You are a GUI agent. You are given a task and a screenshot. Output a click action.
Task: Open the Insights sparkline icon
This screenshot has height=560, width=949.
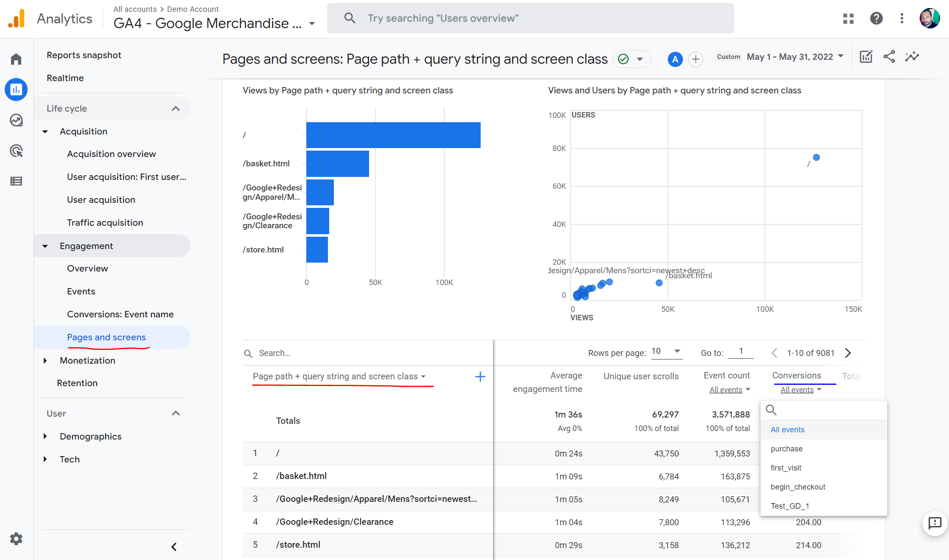pos(912,57)
